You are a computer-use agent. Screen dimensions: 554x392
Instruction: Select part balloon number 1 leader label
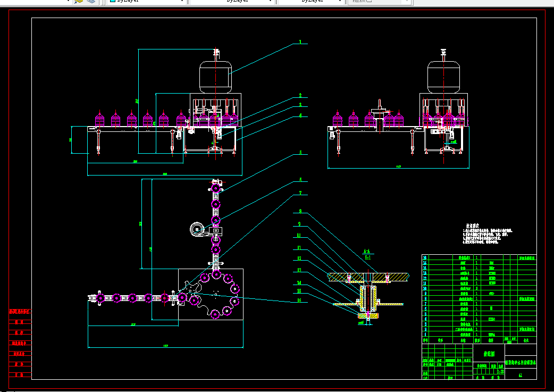(x=300, y=41)
